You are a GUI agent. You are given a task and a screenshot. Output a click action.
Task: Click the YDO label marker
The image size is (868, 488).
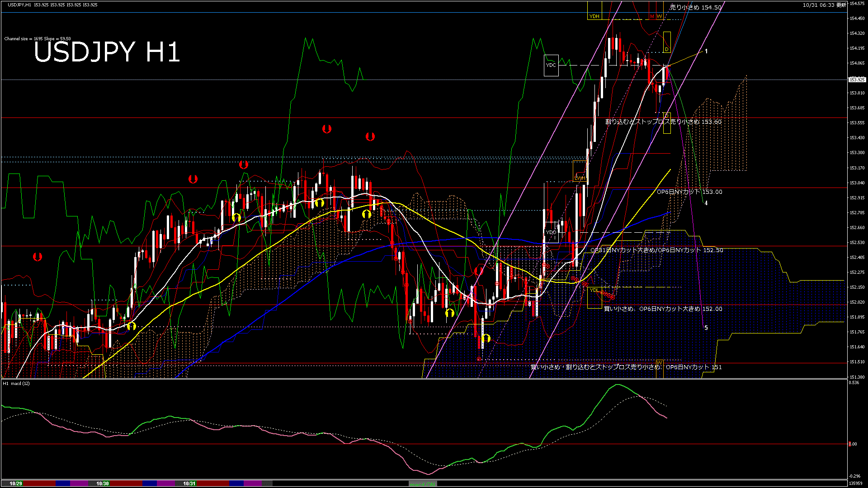[552, 232]
